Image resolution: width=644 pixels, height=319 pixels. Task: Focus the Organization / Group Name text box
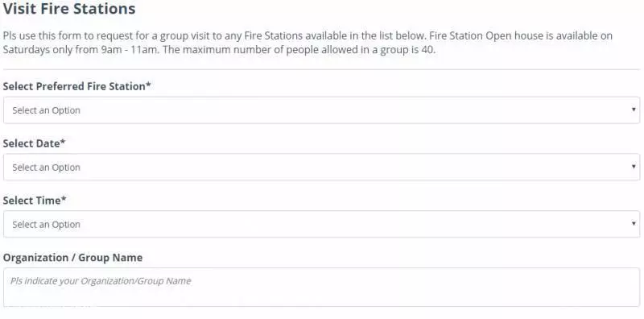pyautogui.click(x=321, y=288)
